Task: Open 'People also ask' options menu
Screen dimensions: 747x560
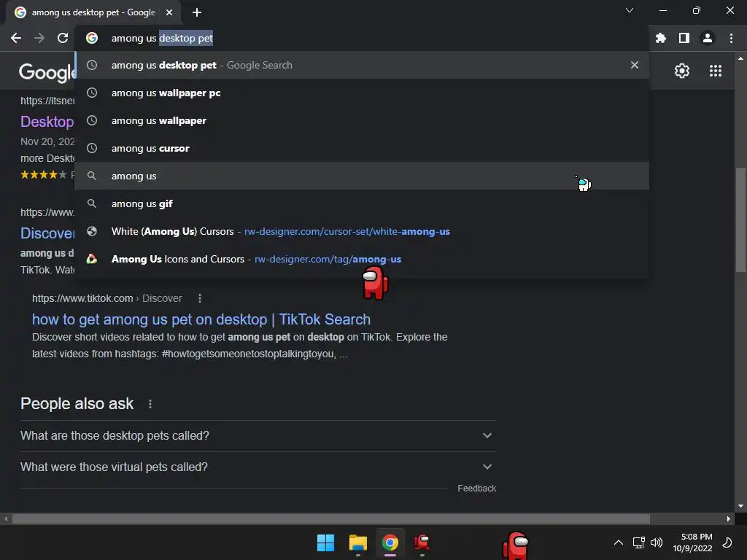Action: [150, 404]
